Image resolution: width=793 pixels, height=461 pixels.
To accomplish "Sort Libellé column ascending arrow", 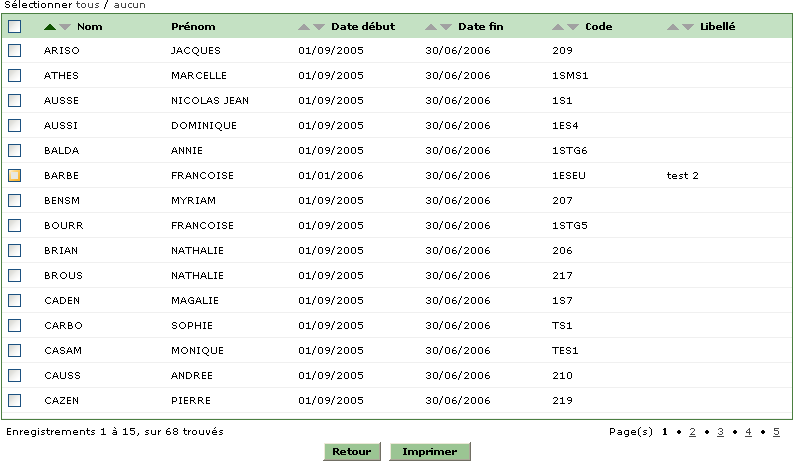I will (673, 27).
